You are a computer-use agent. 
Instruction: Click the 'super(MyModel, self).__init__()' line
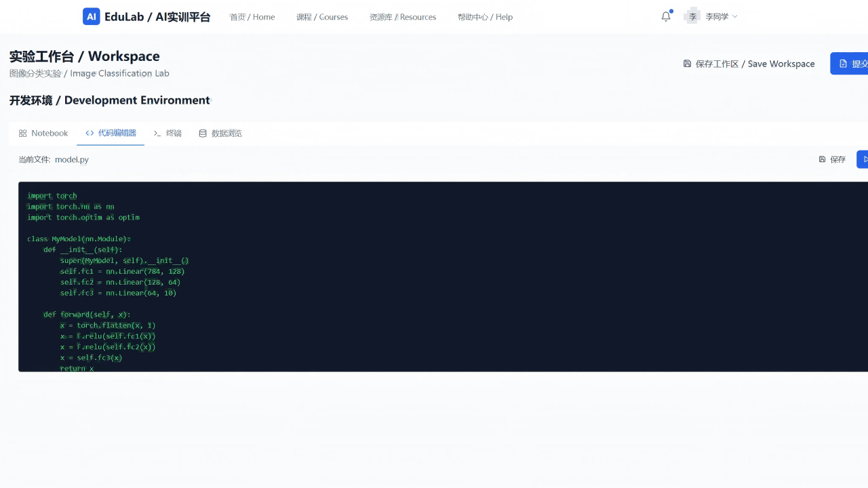pos(124,261)
